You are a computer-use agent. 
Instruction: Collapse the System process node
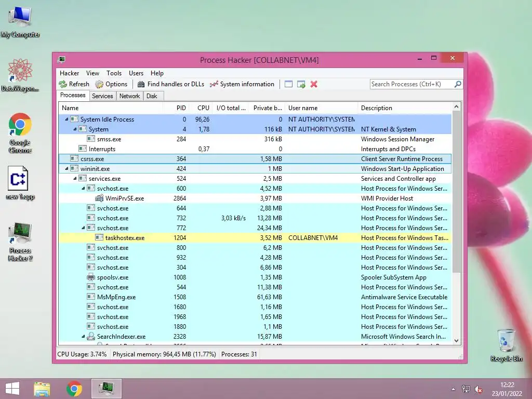point(75,129)
